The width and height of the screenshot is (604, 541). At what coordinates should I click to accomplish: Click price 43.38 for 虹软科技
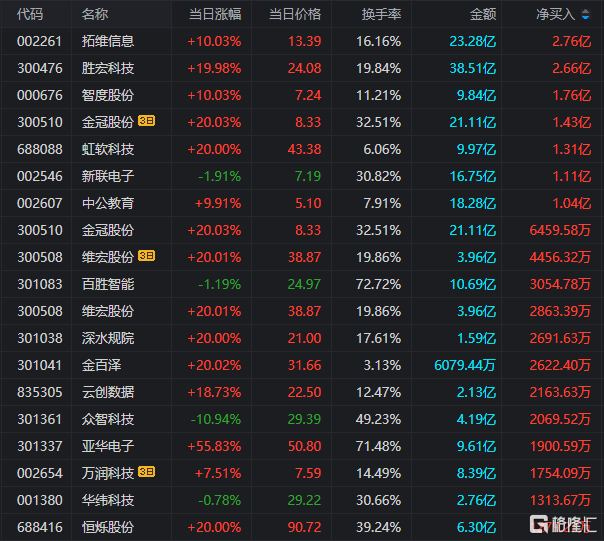point(304,149)
